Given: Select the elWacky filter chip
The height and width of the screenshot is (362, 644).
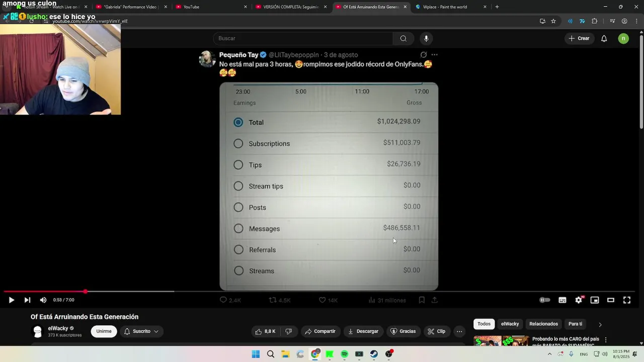Looking at the screenshot, I should point(510,324).
